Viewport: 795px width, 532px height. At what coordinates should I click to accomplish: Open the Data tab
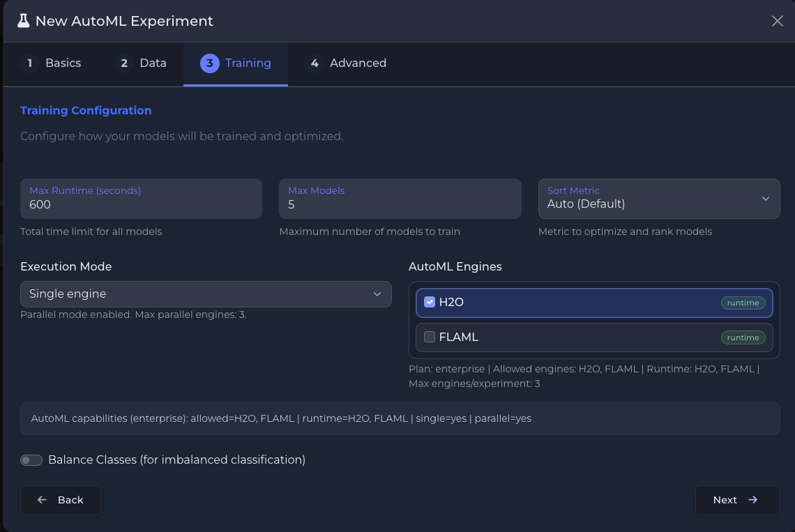151,63
